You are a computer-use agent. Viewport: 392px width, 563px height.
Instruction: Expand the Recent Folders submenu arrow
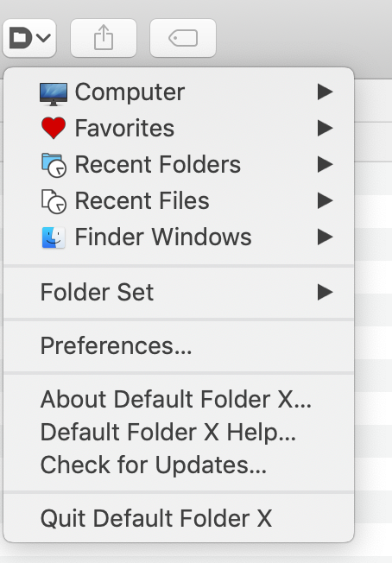[x=326, y=164]
